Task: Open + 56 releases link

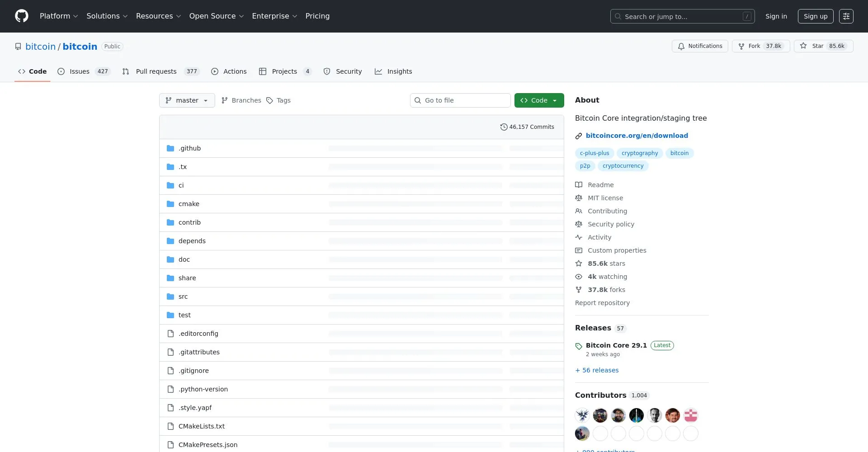Action: 597,370
